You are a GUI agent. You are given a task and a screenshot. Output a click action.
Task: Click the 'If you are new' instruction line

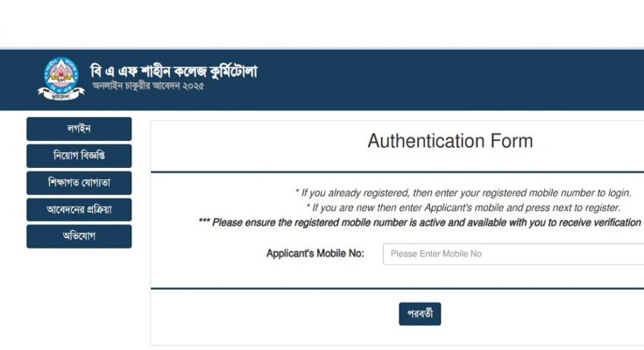463,207
